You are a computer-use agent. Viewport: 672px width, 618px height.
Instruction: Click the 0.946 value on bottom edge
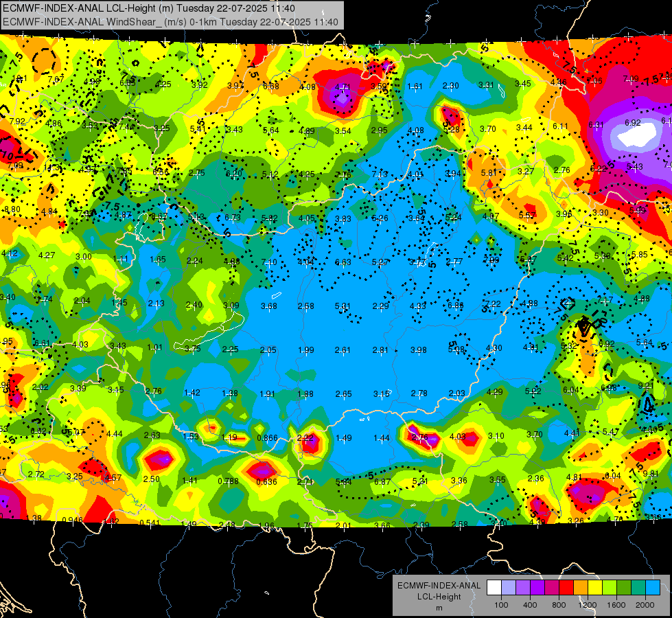73,520
